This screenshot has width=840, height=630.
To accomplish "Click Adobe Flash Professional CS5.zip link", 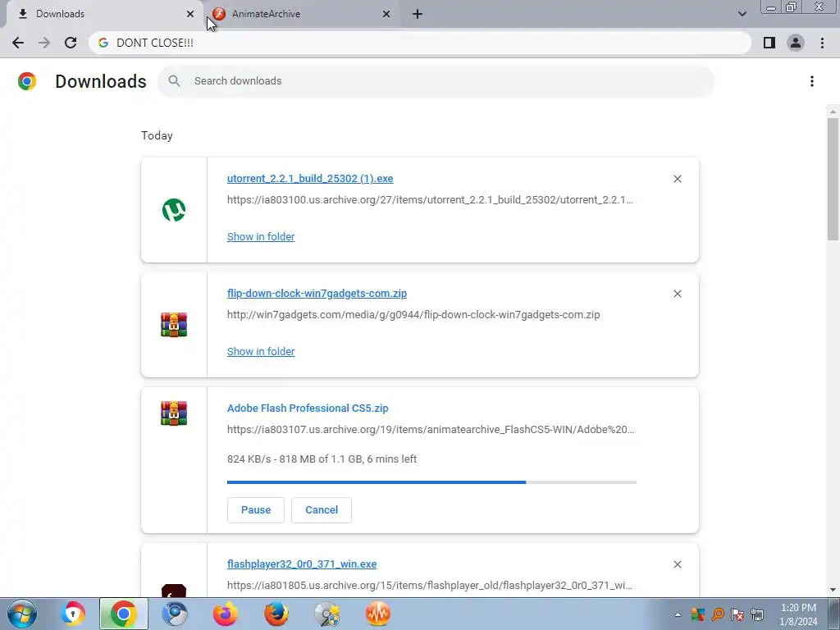I will click(308, 409).
